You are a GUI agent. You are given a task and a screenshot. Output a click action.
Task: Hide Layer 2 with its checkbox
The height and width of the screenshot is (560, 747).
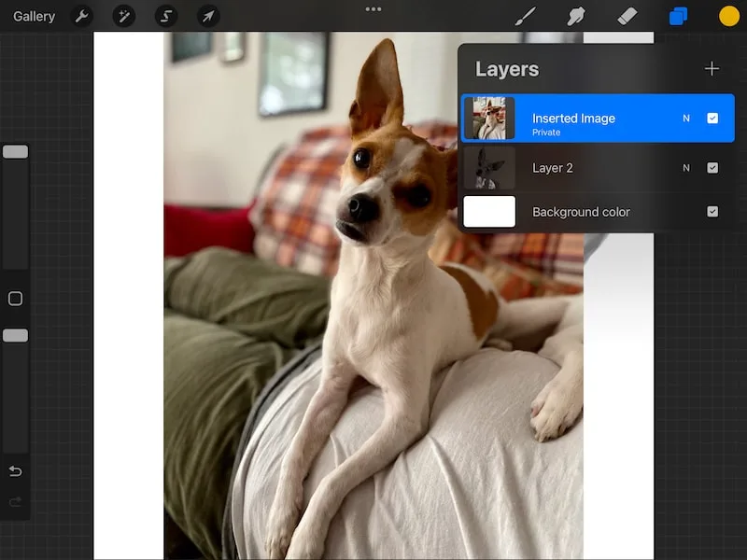(712, 168)
